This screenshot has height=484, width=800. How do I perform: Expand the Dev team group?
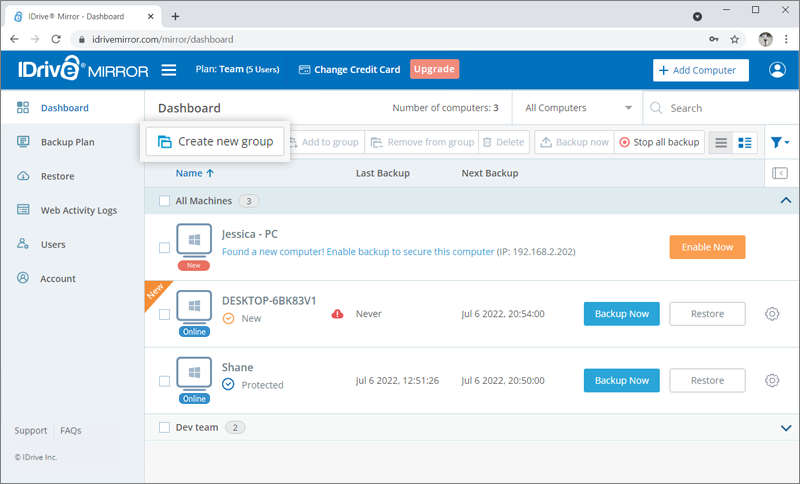[786, 428]
